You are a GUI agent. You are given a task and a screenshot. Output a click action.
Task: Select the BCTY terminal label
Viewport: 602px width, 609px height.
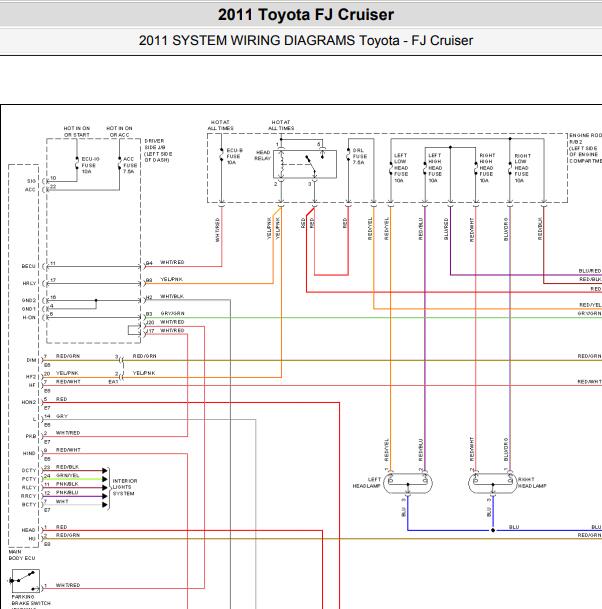28,505
